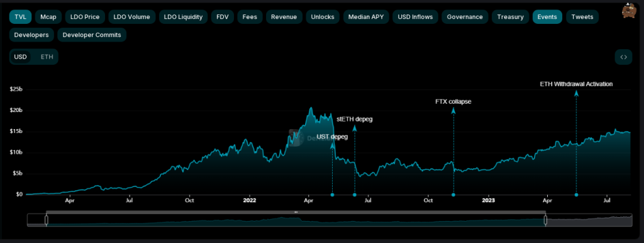Click the ETH Withdrawal Activation marker dot
Screen dimensions: 644x243
[x=576, y=195]
